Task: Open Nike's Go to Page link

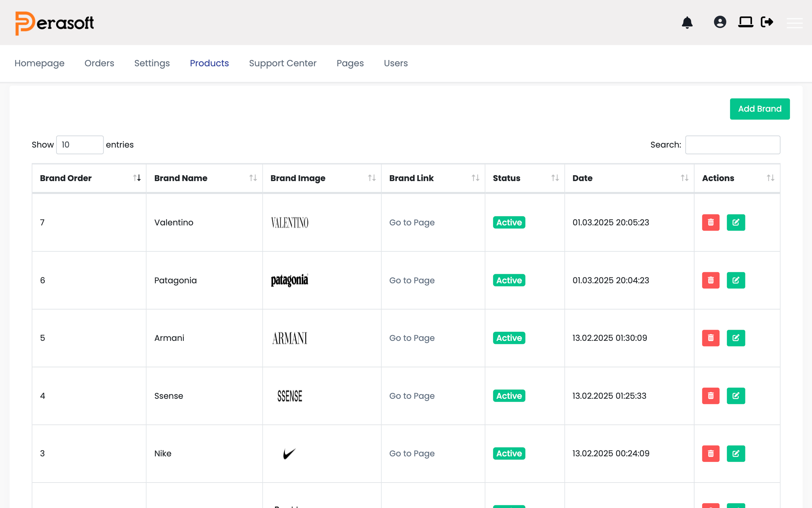Action: tap(412, 454)
